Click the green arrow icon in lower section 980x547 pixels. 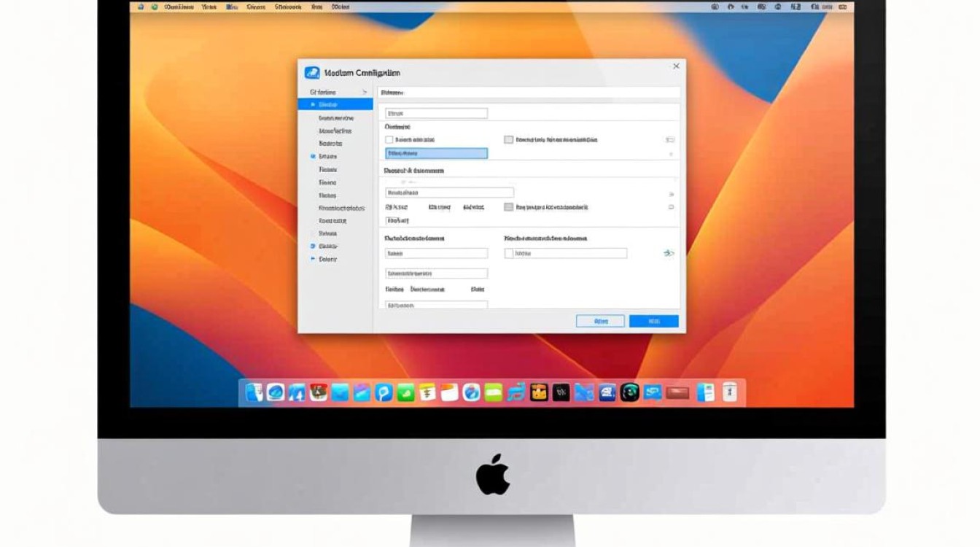click(x=669, y=253)
